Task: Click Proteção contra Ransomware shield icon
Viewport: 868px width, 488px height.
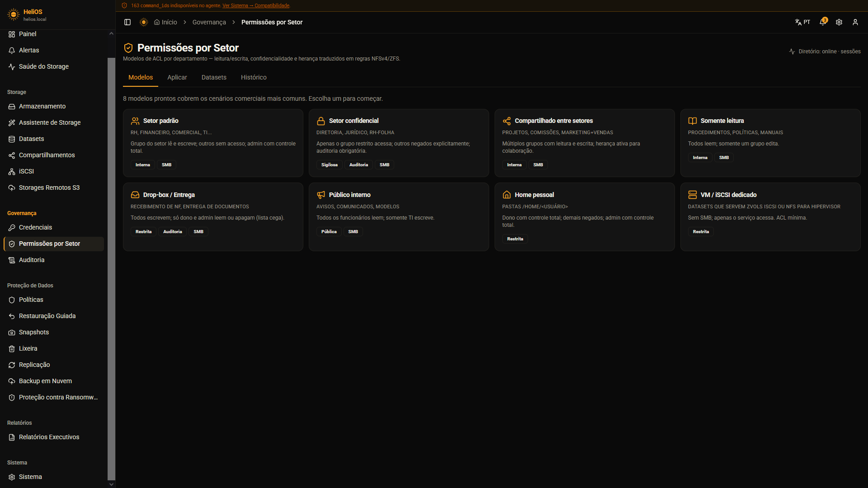Action: pos(12,397)
